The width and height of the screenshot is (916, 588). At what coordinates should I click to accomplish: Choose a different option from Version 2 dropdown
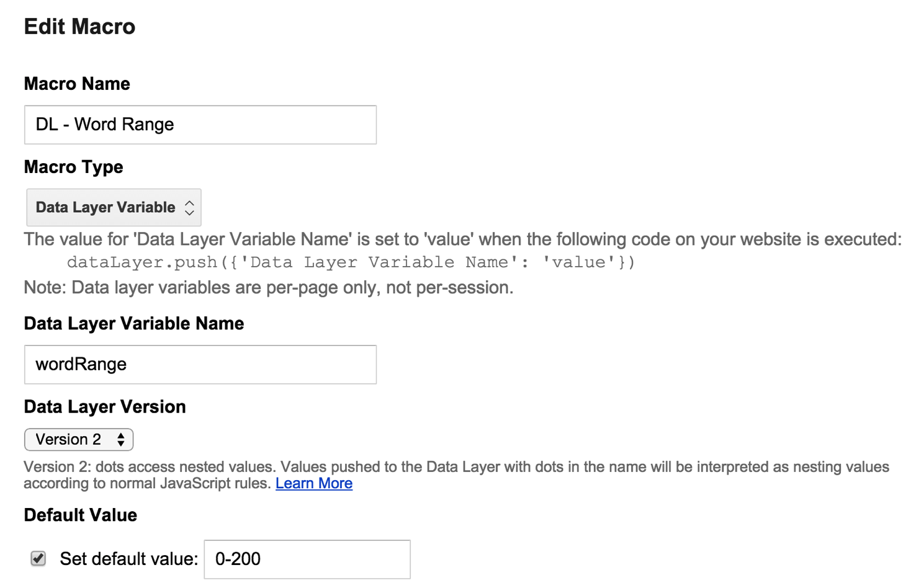78,439
